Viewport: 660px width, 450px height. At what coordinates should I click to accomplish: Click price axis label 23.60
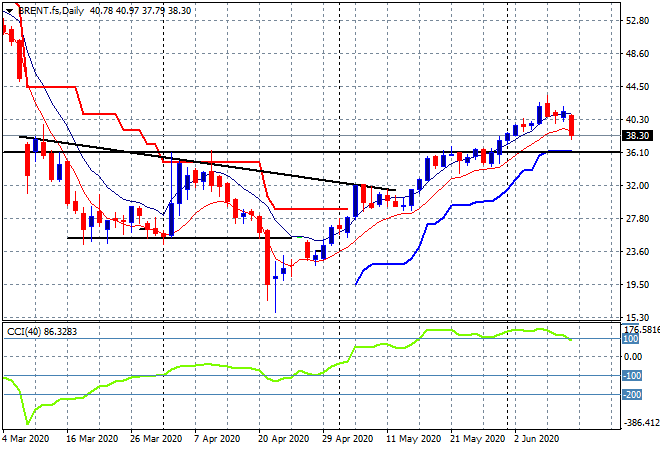coord(637,251)
